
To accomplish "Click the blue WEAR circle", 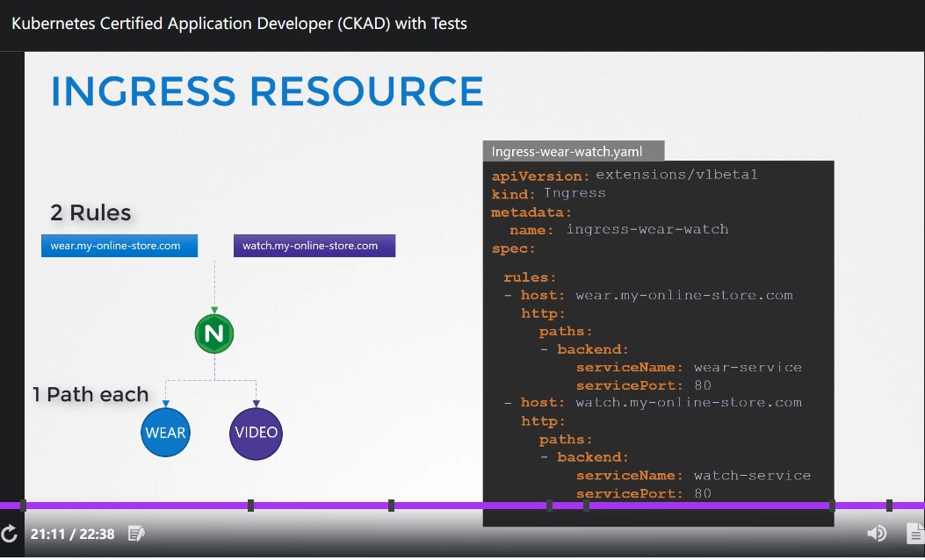I will pos(165,432).
